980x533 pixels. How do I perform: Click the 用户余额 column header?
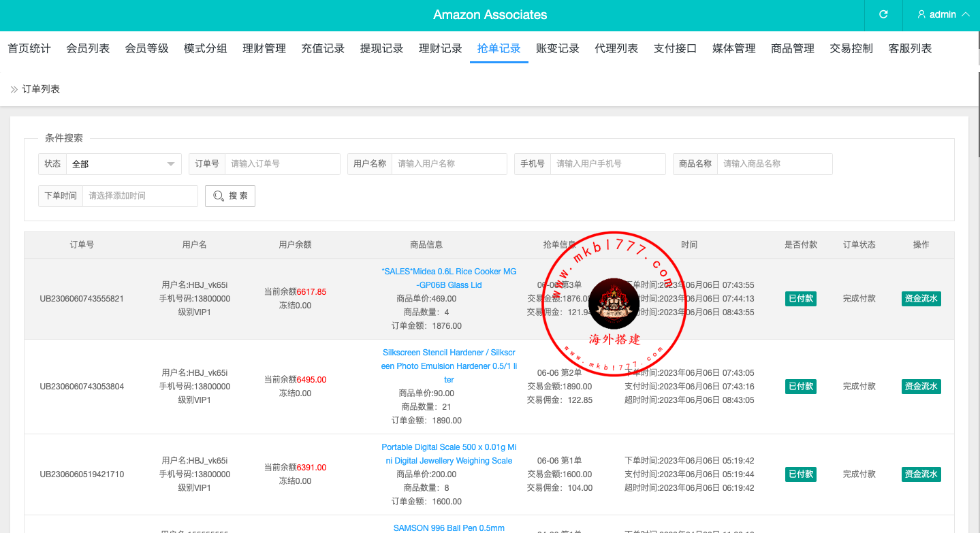click(295, 244)
